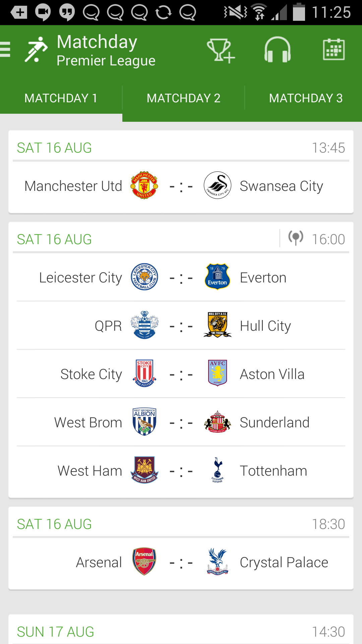
Task: Switch to the Matchday 3 tab
Action: [306, 98]
